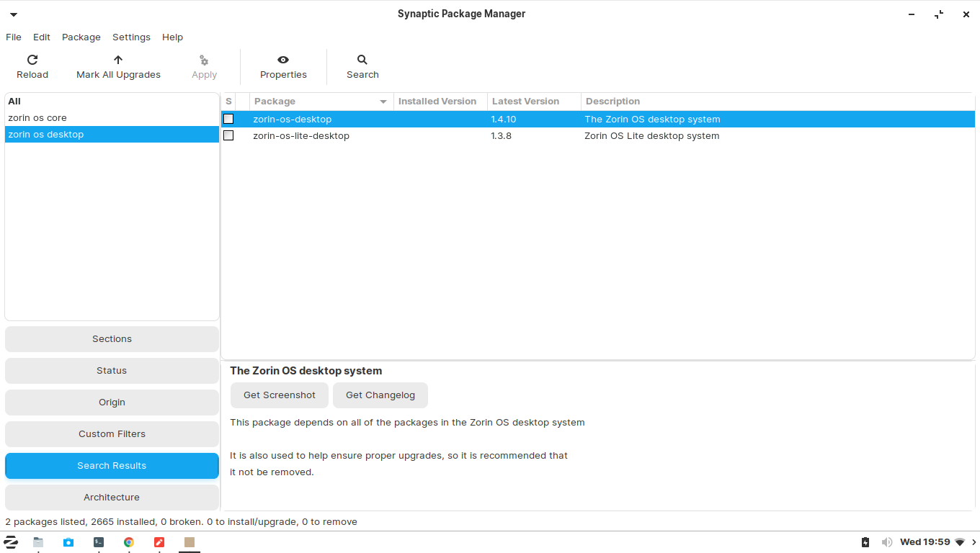The height and width of the screenshot is (553, 980).
Task: Click the Installed Version column header
Action: pyautogui.click(x=440, y=102)
